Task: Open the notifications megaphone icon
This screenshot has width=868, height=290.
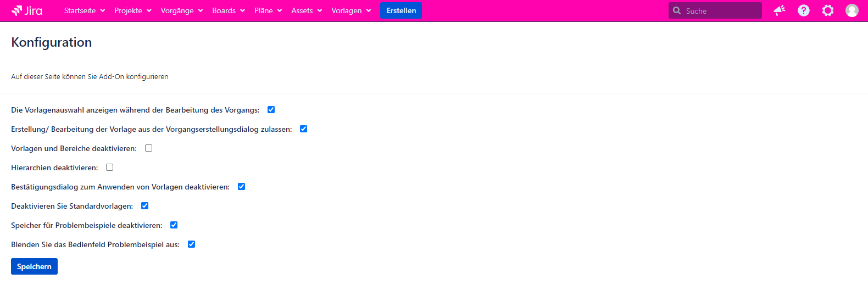Action: [x=779, y=10]
